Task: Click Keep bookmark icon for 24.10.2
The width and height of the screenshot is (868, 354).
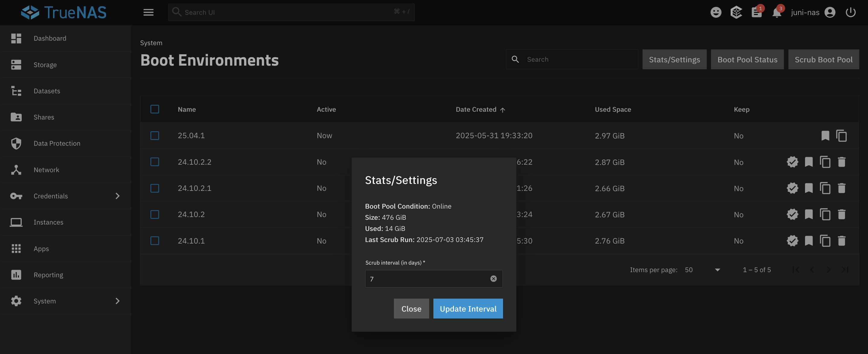Action: coord(809,214)
